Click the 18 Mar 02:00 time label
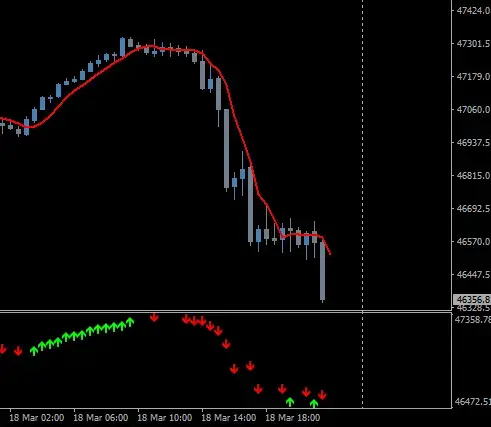The height and width of the screenshot is (427, 491). coord(37,418)
